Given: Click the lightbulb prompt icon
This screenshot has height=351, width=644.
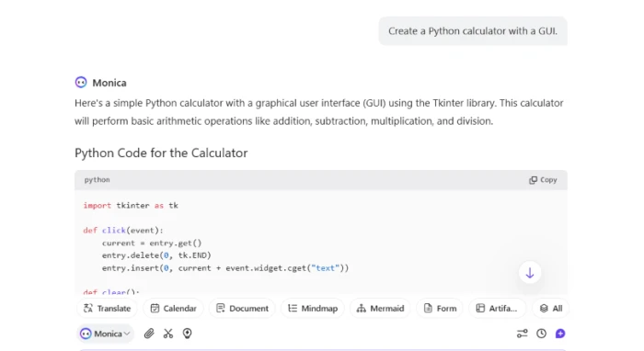Looking at the screenshot, I should point(188,334).
